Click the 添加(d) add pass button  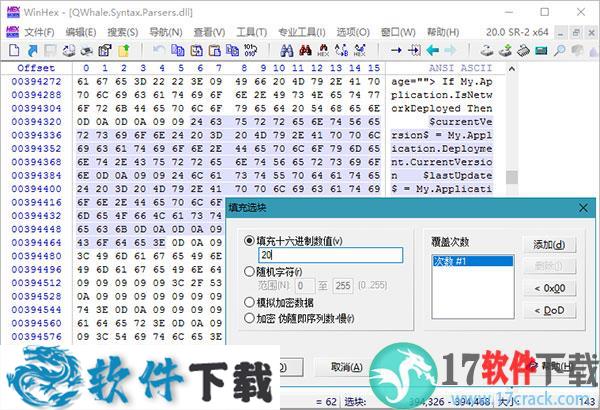(x=549, y=245)
